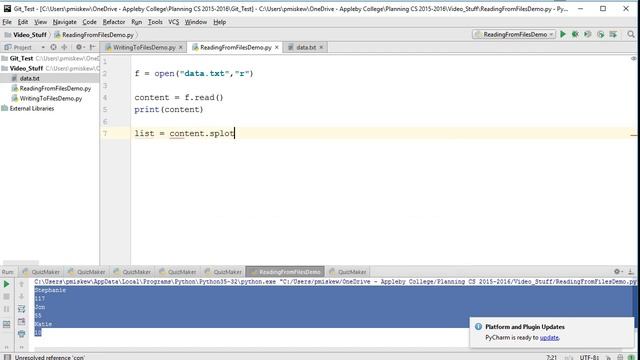Open the Run menu

point(137,22)
